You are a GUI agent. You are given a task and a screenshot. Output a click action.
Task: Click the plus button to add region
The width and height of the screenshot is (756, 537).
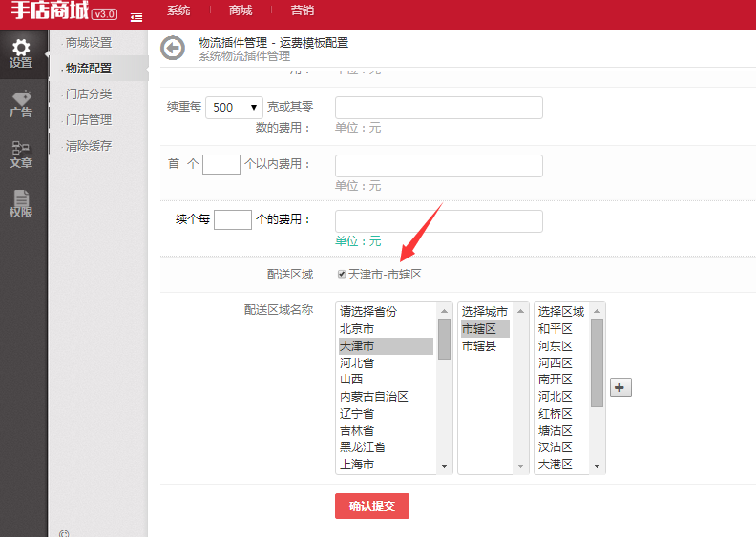(x=620, y=387)
